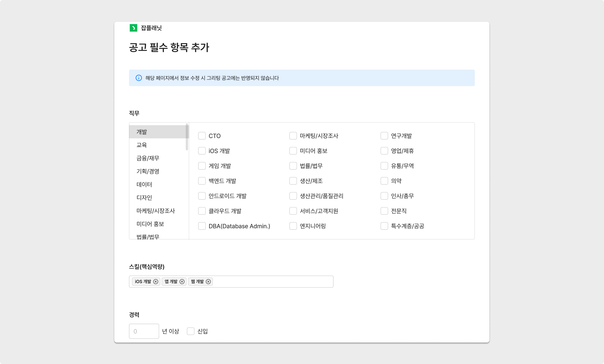
Task: Select 금융/재무 from the category list
Action: 148,158
